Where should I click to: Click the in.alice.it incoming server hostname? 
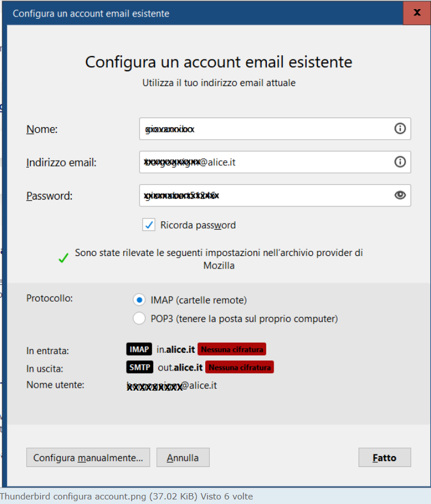click(x=176, y=349)
